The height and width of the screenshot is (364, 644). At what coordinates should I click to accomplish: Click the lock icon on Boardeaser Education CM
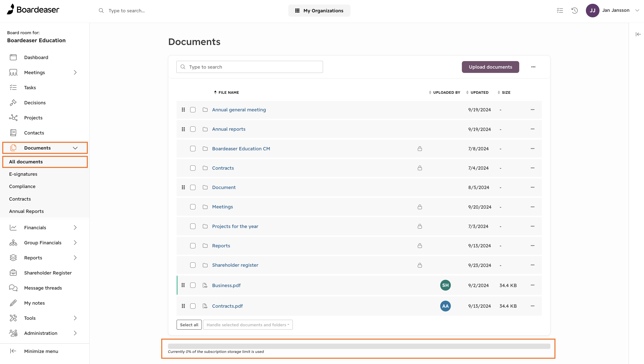[420, 149]
